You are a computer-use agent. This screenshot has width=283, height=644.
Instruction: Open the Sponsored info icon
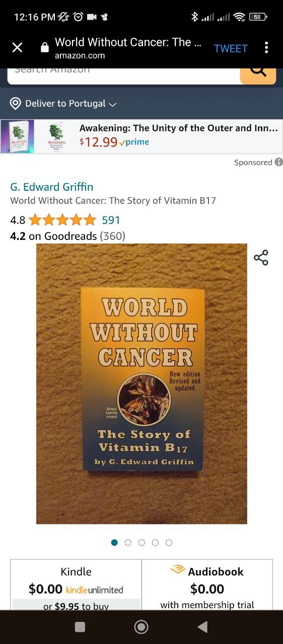(278, 162)
